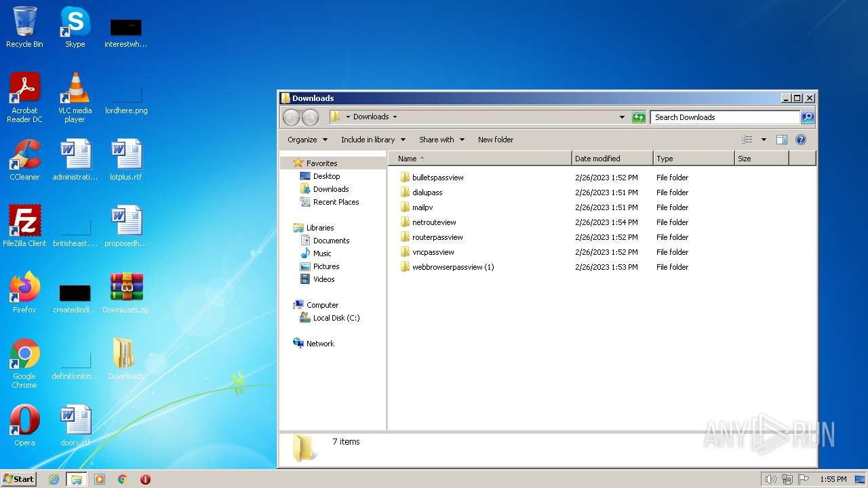Image resolution: width=868 pixels, height=488 pixels.
Task: Click the volume speaker tray icon
Action: pyautogui.click(x=771, y=479)
